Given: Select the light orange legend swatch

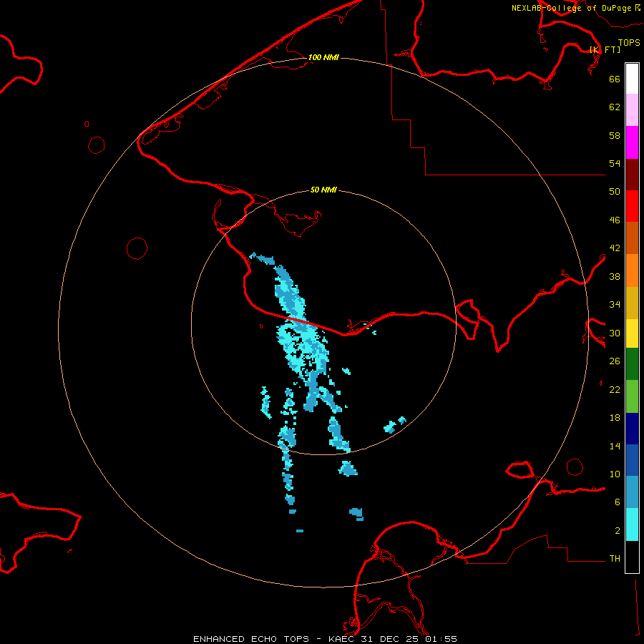Looking at the screenshot, I should (632, 270).
